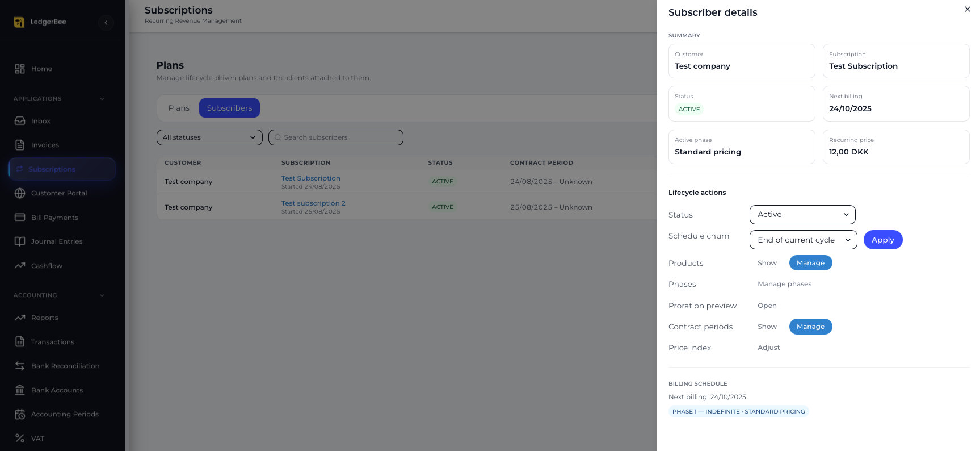This screenshot has height=451, width=980.
Task: Switch to the Plans tab
Action: tap(179, 108)
